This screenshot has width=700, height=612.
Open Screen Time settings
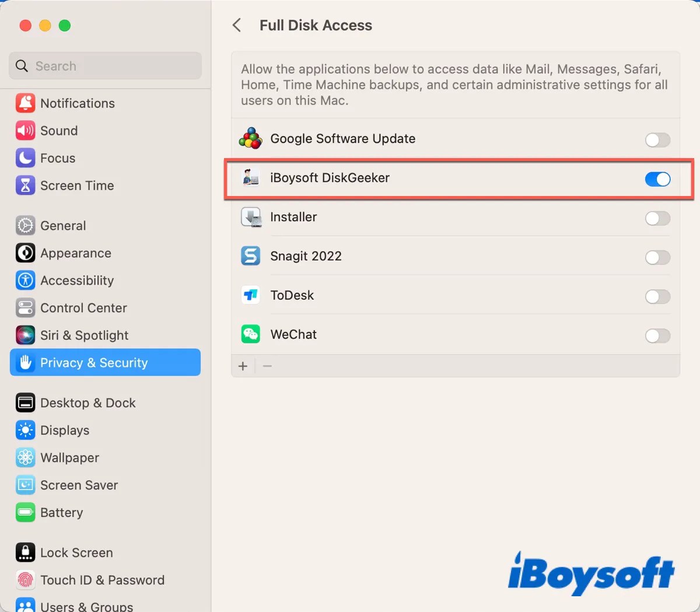(x=77, y=186)
